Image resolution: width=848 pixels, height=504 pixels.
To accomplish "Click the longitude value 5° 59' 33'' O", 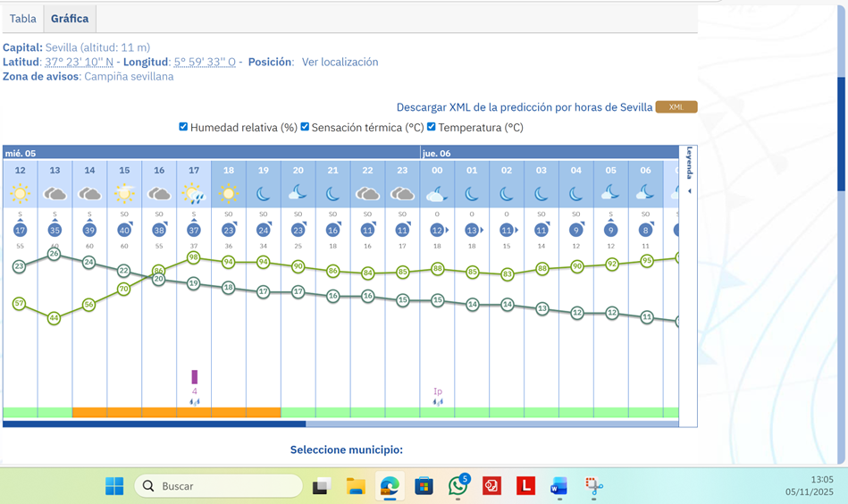I will pyautogui.click(x=205, y=62).
